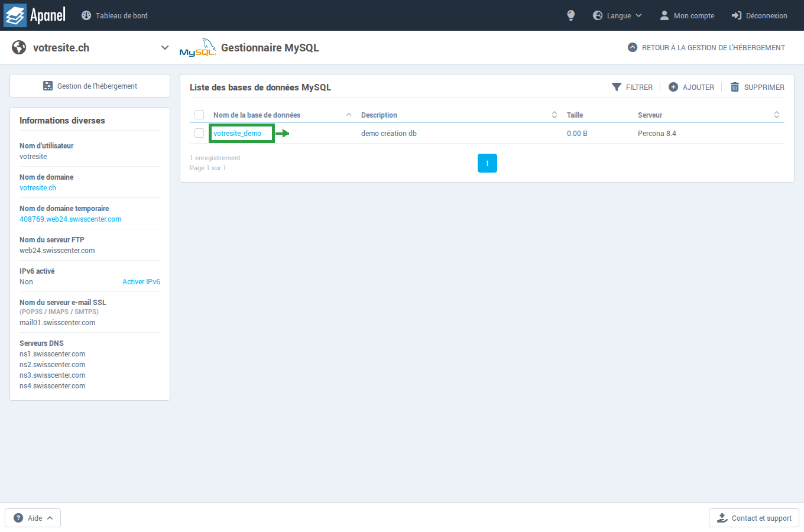Click 'ns4.swisscenter.com' DNS entry
This screenshot has height=532, width=804.
[x=52, y=385]
